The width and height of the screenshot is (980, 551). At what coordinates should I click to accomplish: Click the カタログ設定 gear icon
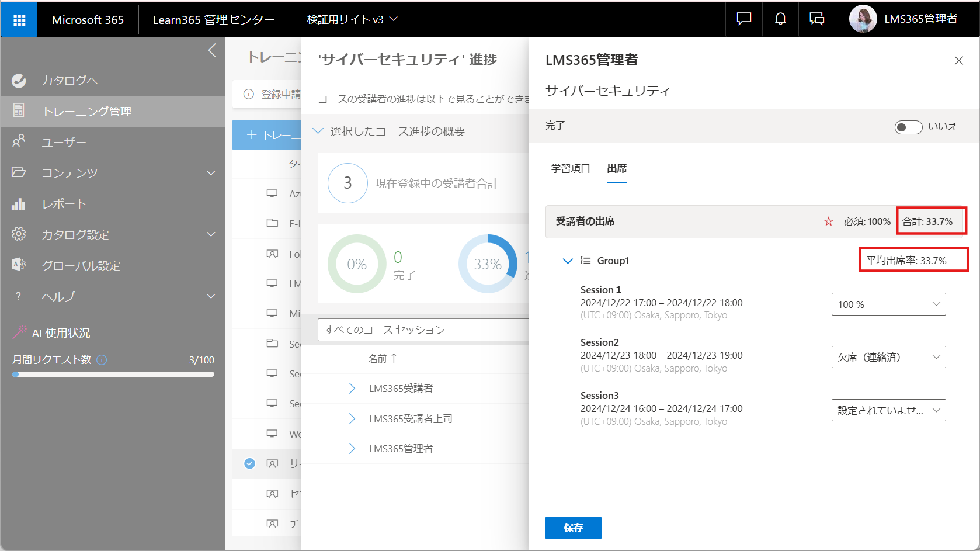click(19, 234)
